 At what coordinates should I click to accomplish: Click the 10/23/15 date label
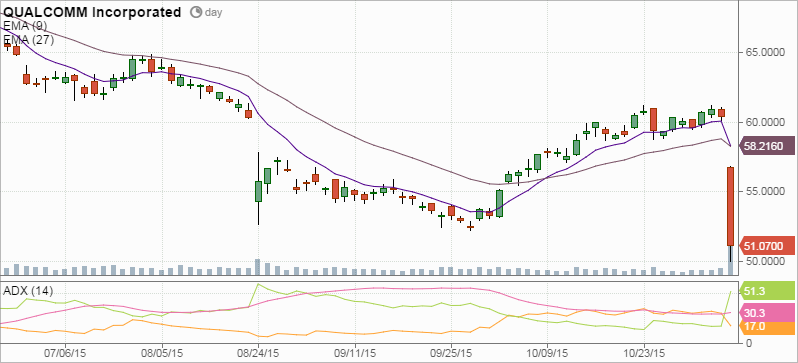(x=644, y=353)
